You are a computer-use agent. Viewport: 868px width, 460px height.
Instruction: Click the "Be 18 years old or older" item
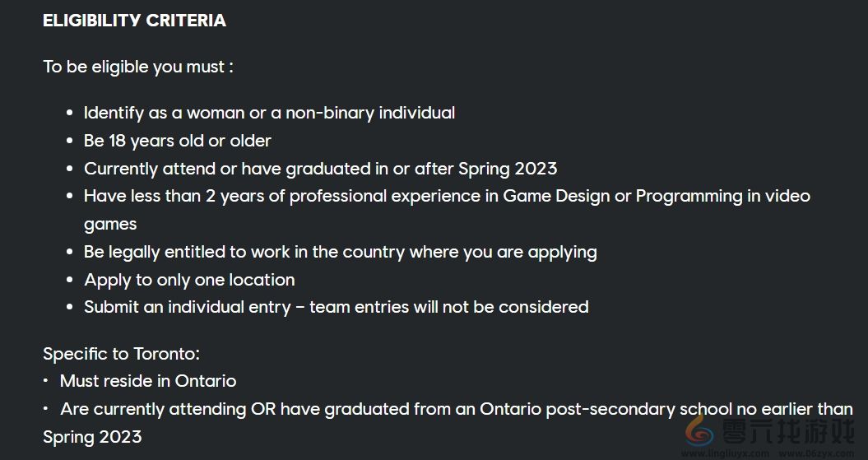coord(177,141)
